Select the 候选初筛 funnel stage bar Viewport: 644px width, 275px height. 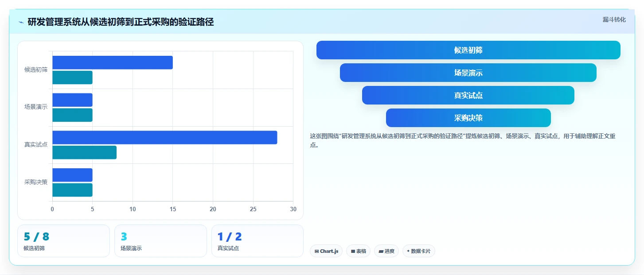(x=468, y=50)
